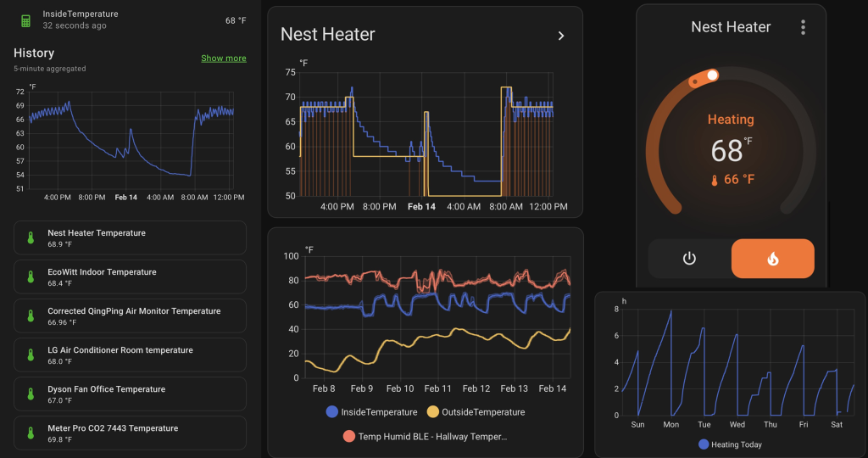Viewport: 868px width, 458px height.
Task: Click Show more link in History
Action: tap(224, 59)
